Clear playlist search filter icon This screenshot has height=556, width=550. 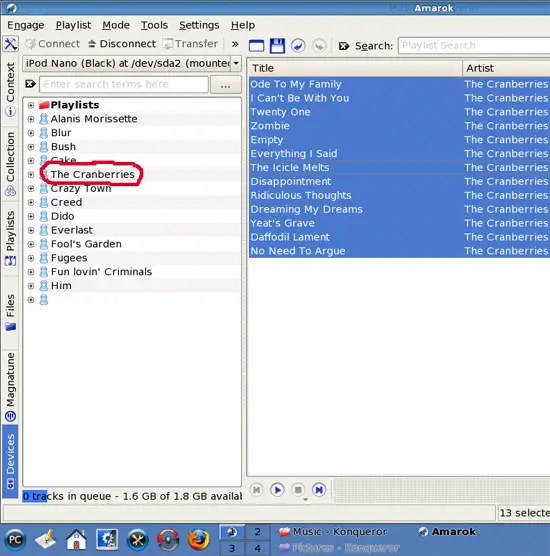point(344,46)
